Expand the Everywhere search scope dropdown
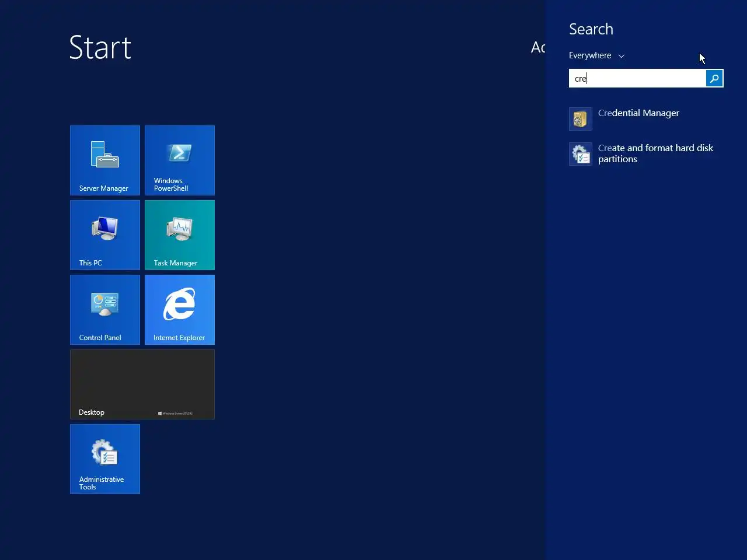Image resolution: width=747 pixels, height=560 pixels. pos(596,55)
